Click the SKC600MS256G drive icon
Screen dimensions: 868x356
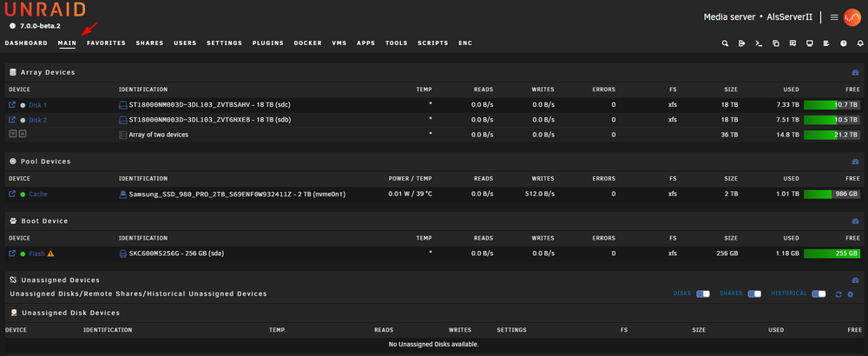(123, 254)
